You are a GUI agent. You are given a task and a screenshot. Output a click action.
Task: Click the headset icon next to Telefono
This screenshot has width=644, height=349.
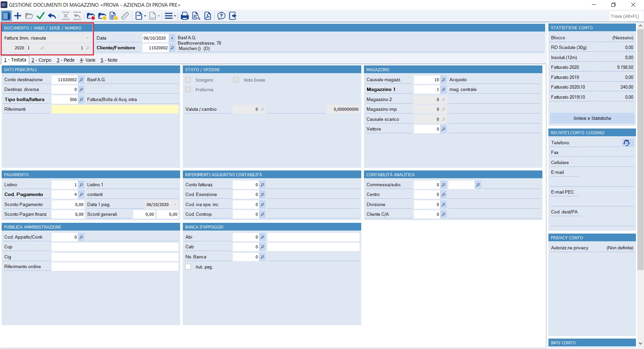(626, 143)
